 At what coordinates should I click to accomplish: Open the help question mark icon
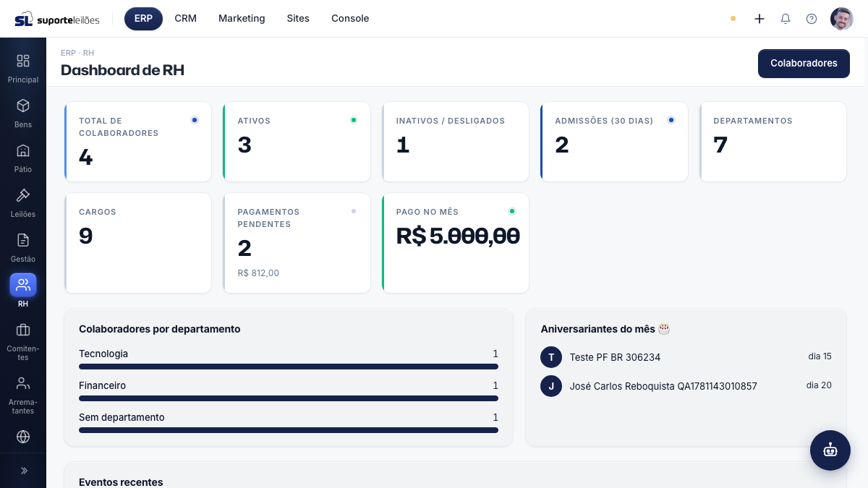pyautogui.click(x=812, y=19)
